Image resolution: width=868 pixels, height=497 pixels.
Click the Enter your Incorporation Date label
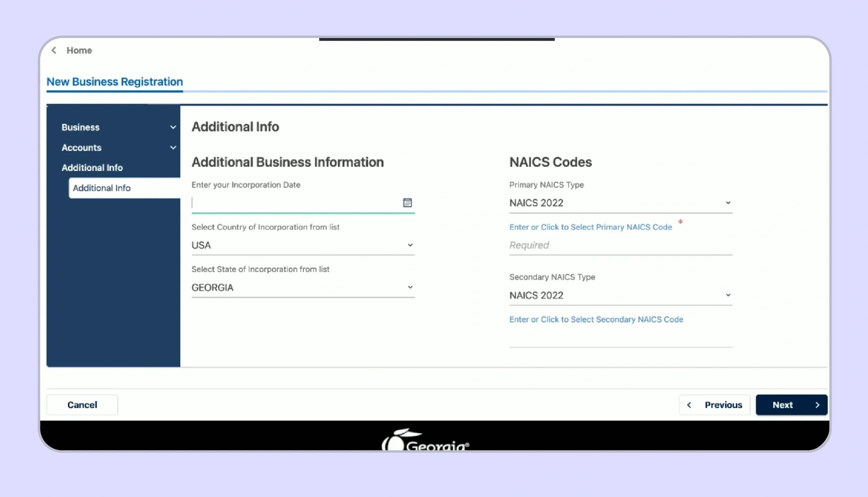pos(246,185)
